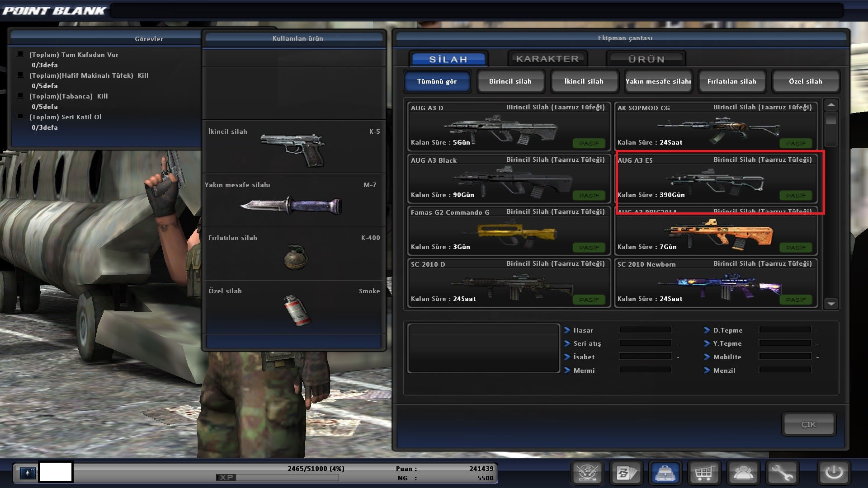Check the Tabanca Kill mission box
The height and width of the screenshot is (488, 868).
pos(20,96)
